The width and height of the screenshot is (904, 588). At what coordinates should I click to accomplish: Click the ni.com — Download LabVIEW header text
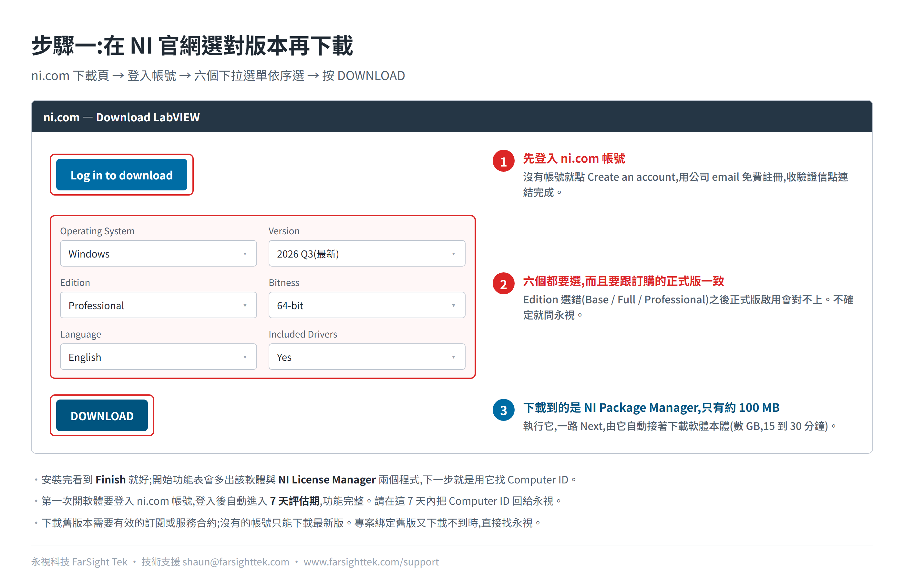(x=121, y=117)
